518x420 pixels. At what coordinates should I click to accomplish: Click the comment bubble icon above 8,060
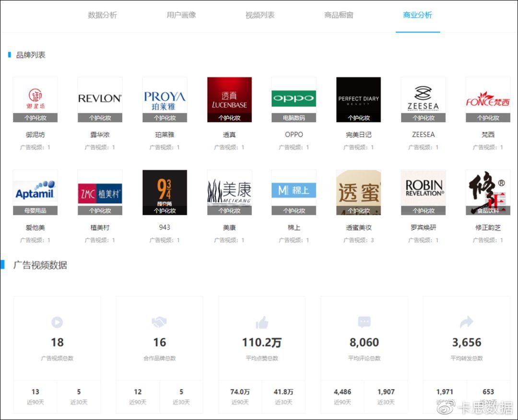pyautogui.click(x=364, y=322)
